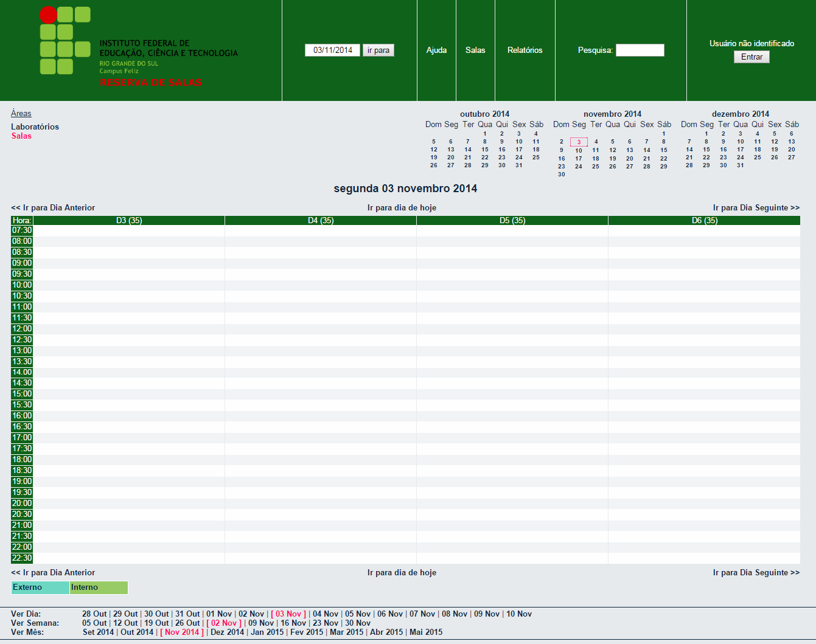Click the Interno legend color box
This screenshot has height=644, width=816.
99,587
